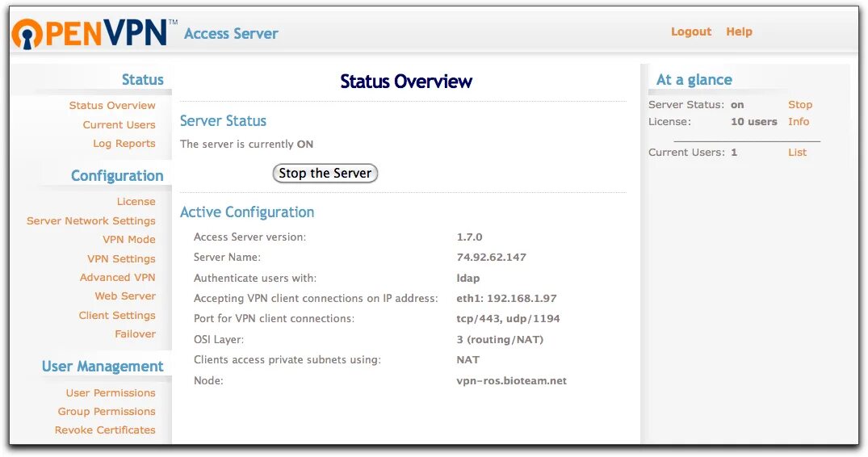Click the At a glance heading
868x457 pixels.
pyautogui.click(x=694, y=80)
